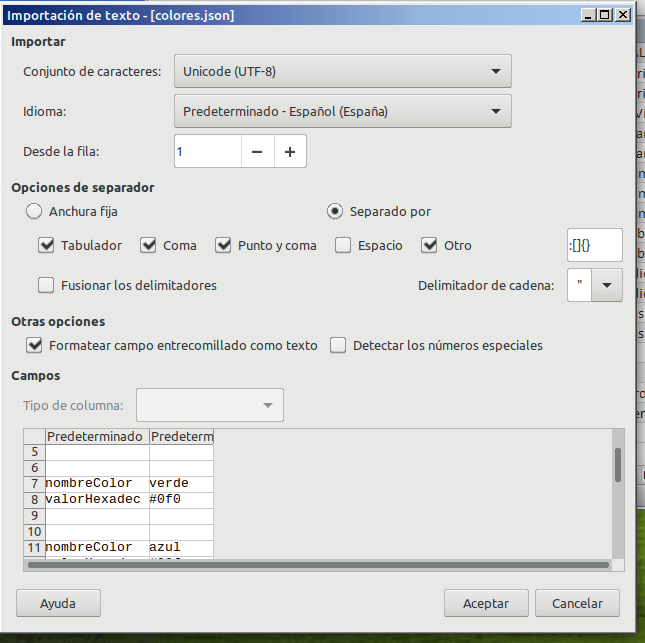Uncheck the Tabulador checkbox
This screenshot has width=645, height=643.
pyautogui.click(x=46, y=245)
